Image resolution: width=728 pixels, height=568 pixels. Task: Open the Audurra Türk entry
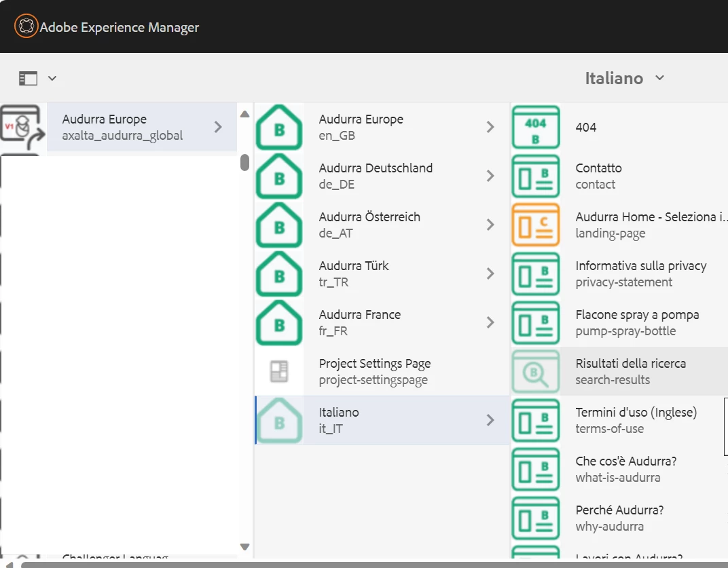382,273
